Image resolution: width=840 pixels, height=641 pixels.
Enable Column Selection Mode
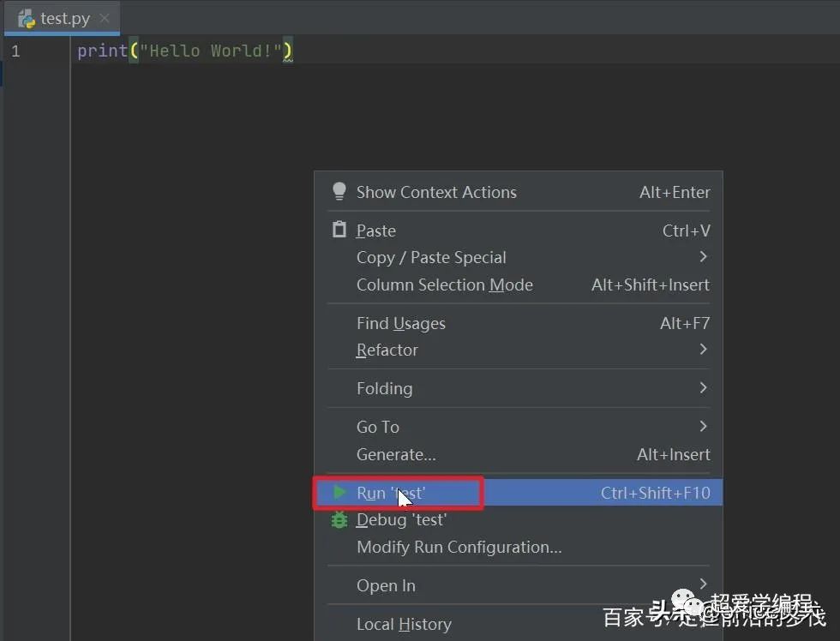[x=518, y=285]
